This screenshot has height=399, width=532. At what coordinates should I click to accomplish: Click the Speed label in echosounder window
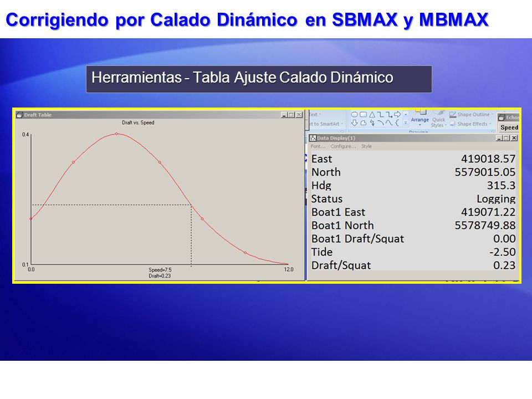(509, 127)
